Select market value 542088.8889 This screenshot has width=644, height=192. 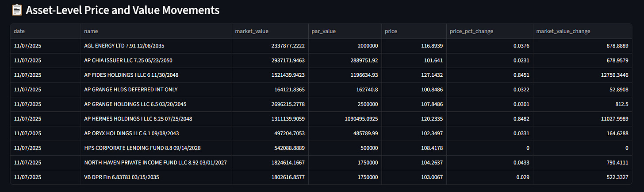270,148
